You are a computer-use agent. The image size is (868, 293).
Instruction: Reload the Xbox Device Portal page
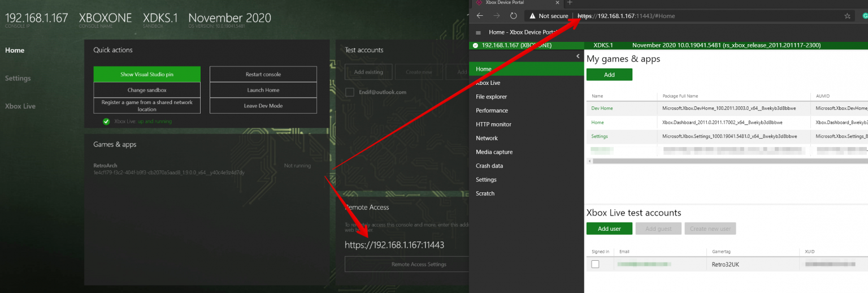[514, 16]
